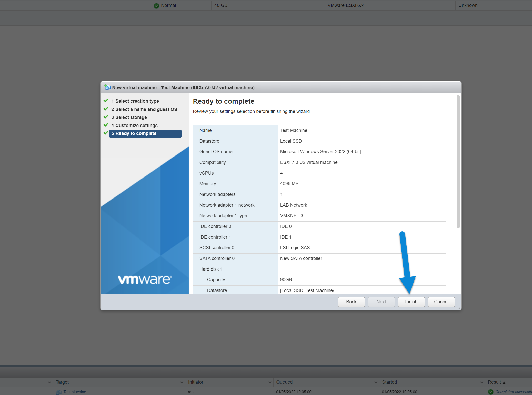
Task: Click the Back button
Action: (351, 302)
